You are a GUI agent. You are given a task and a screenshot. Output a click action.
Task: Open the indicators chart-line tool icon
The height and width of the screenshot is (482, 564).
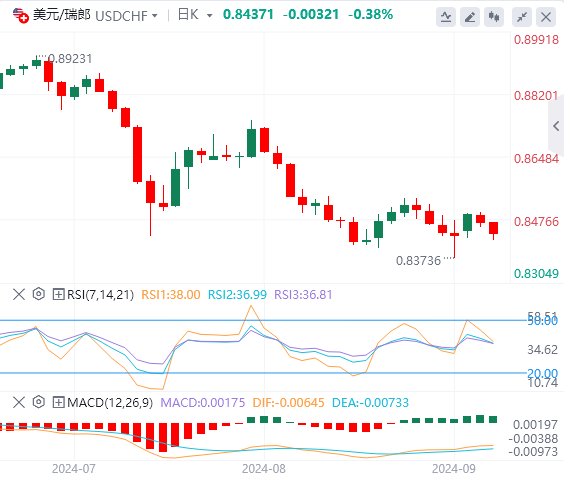[x=446, y=17]
